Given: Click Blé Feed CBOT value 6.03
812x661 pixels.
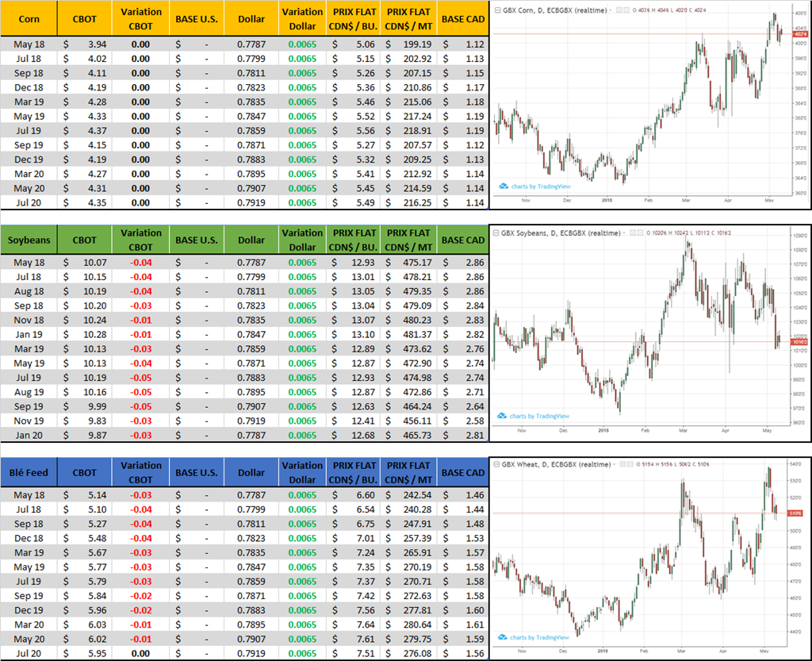Looking at the screenshot, I should pos(97,624).
